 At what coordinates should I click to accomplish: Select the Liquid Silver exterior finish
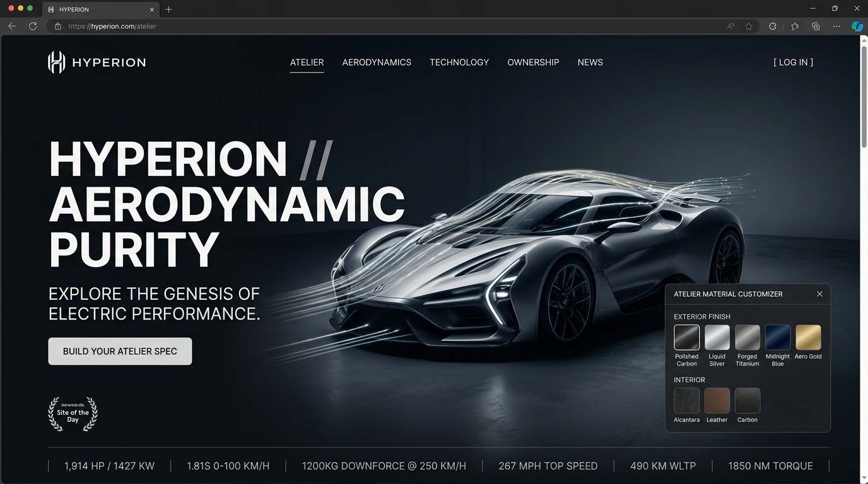pyautogui.click(x=717, y=337)
